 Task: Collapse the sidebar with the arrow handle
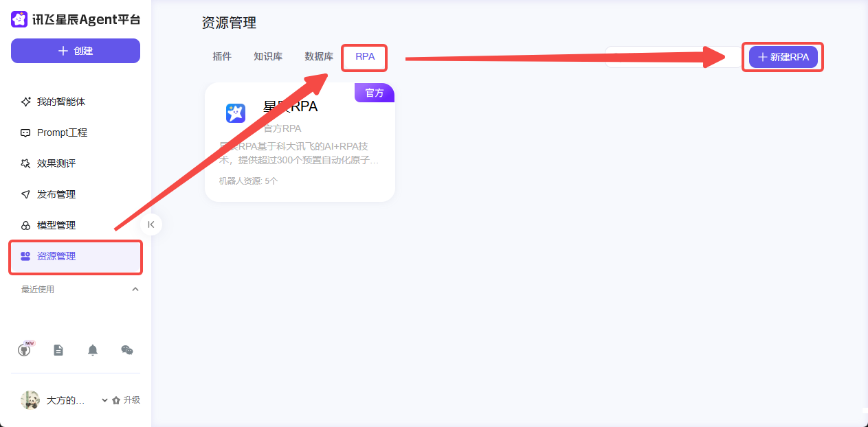pyautogui.click(x=151, y=224)
